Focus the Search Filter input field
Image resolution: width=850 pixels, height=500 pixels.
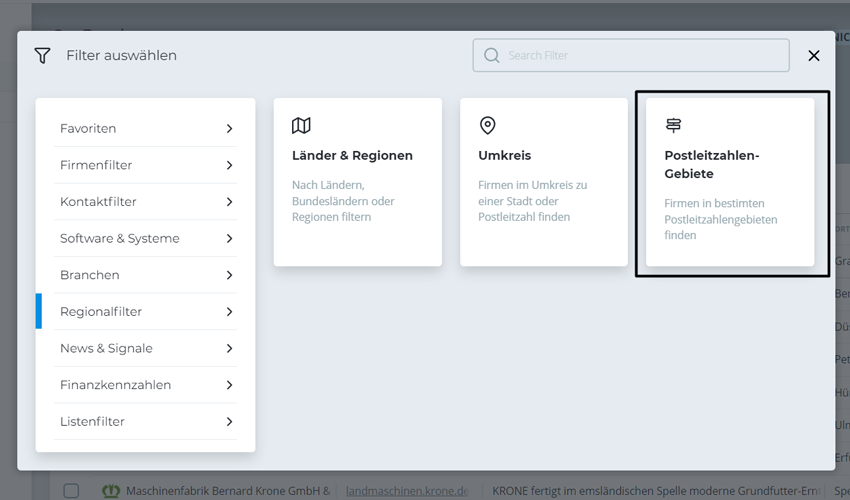pyautogui.click(x=640, y=56)
